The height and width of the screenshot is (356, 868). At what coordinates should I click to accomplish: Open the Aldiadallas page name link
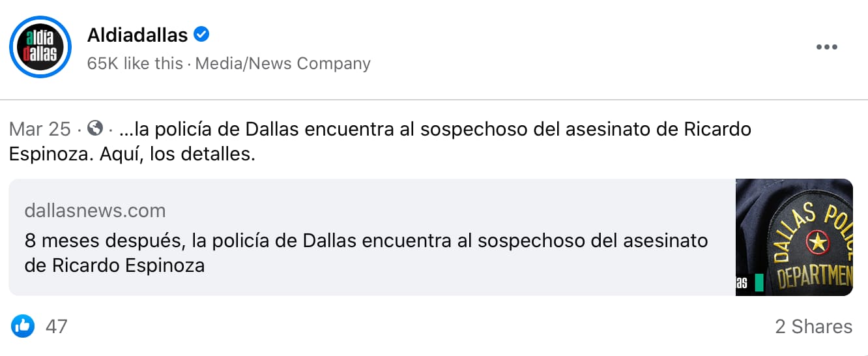click(137, 35)
